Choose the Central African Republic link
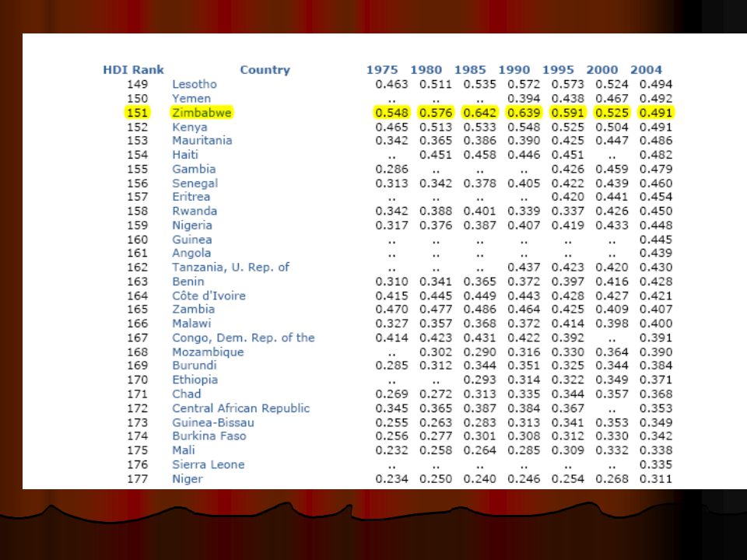The width and height of the screenshot is (747, 560). [240, 408]
